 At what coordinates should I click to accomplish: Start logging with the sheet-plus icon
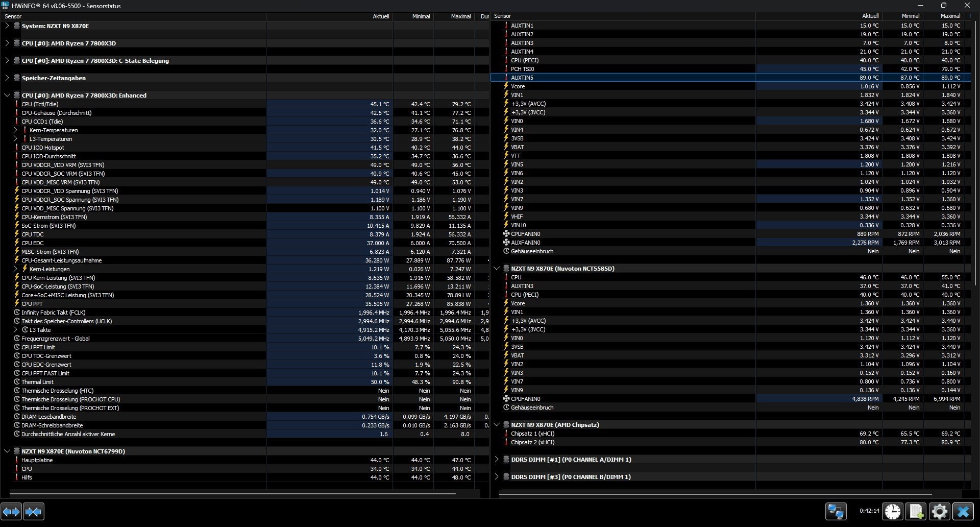(916, 511)
